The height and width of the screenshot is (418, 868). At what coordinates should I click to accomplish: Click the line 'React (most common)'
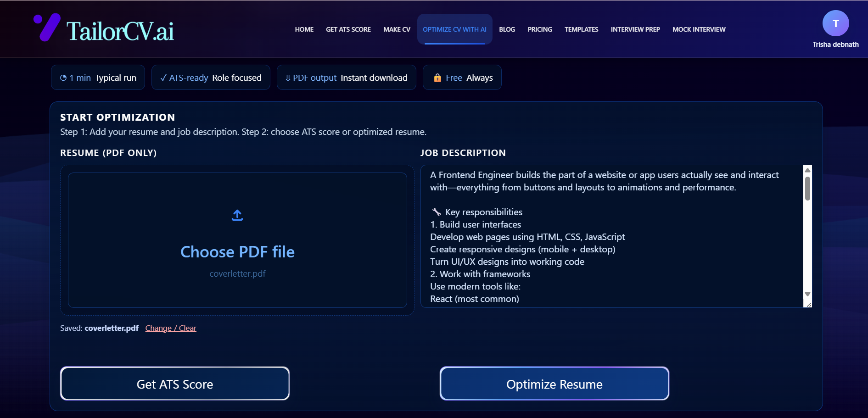pyautogui.click(x=475, y=299)
